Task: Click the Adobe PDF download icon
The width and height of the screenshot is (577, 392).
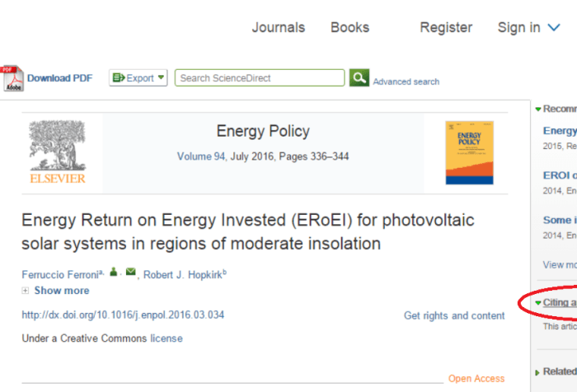Action: 12,78
